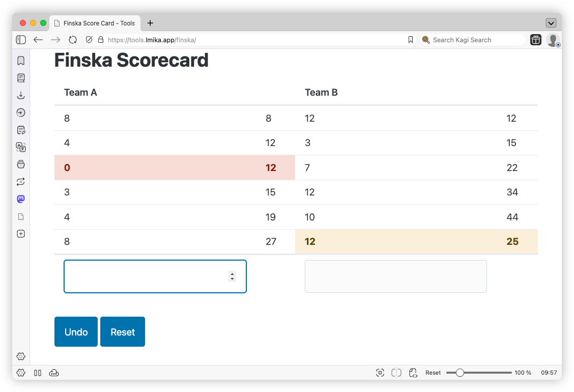Open the Reading List sidebar icon
This screenshot has height=392, width=574.
(x=21, y=78)
